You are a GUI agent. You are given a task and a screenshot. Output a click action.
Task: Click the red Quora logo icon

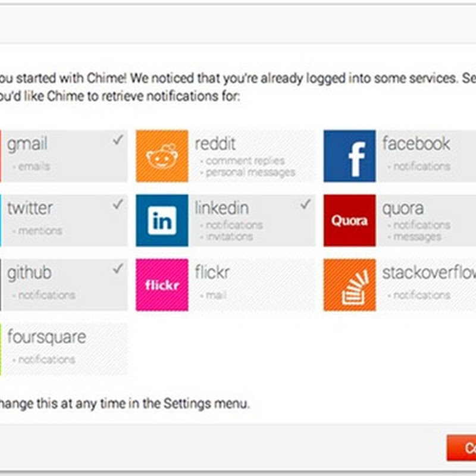[349, 220]
